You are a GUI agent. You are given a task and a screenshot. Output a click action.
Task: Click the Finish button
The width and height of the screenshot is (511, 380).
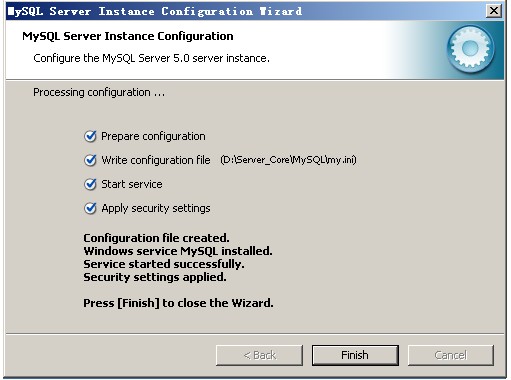point(355,355)
